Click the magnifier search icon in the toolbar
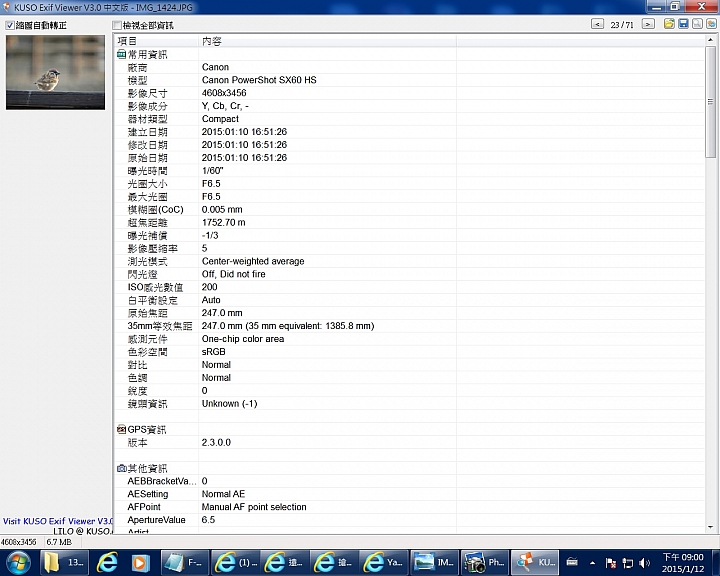Image resolution: width=720 pixels, height=576 pixels. (697, 24)
